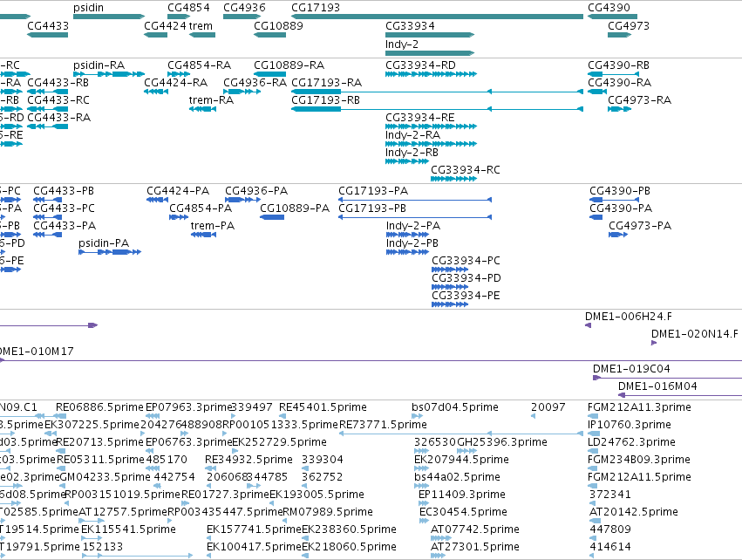
Task: Select BAC clone DME1-019C04
Action: click(667, 378)
